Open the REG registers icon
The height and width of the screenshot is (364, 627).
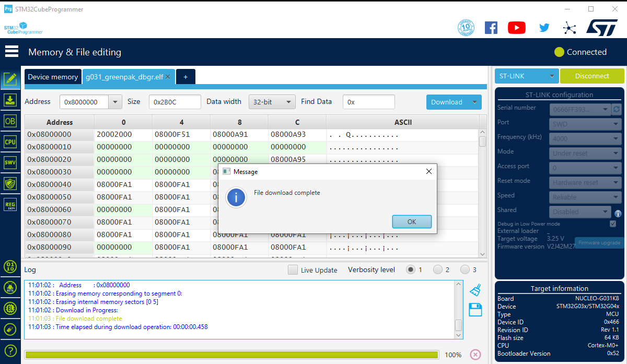pyautogui.click(x=10, y=205)
